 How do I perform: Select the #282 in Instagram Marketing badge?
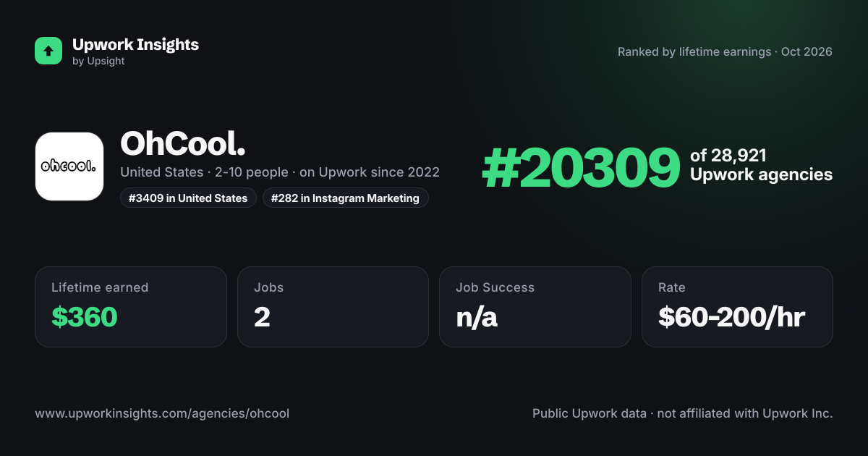tap(346, 198)
